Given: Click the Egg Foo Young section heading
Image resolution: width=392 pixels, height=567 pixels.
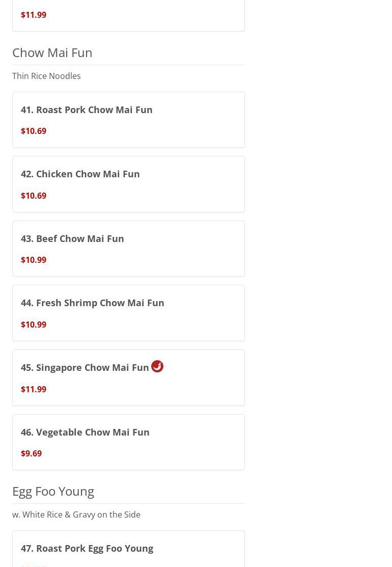Looking at the screenshot, I should 53,491.
